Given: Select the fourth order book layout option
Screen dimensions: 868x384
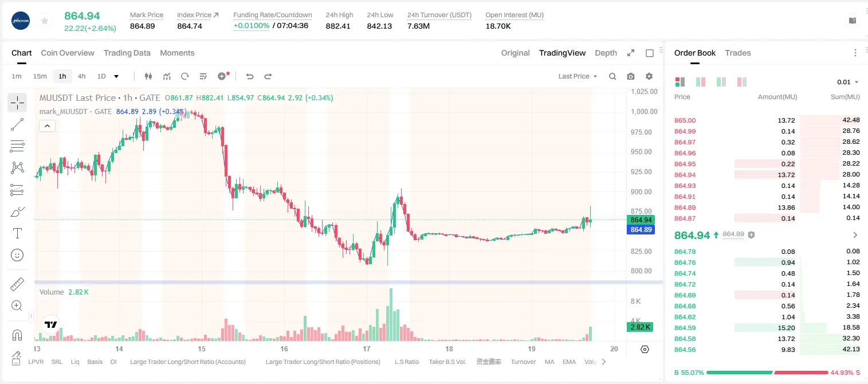Looking at the screenshot, I should click(742, 82).
